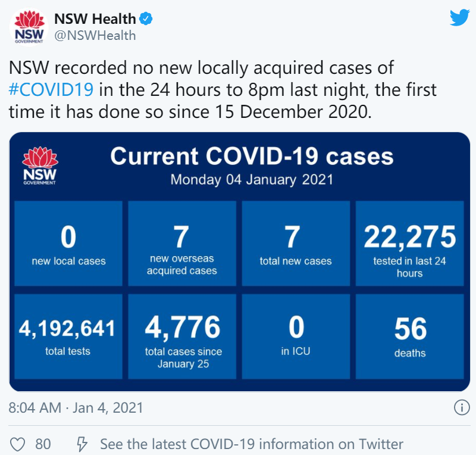The image size is (476, 455).
Task: Open NSW Health profile avatar
Action: (29, 27)
